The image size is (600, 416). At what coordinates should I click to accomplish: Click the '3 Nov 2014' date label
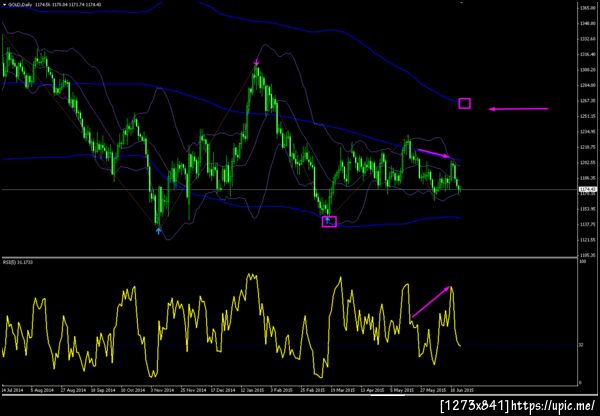tap(163, 390)
